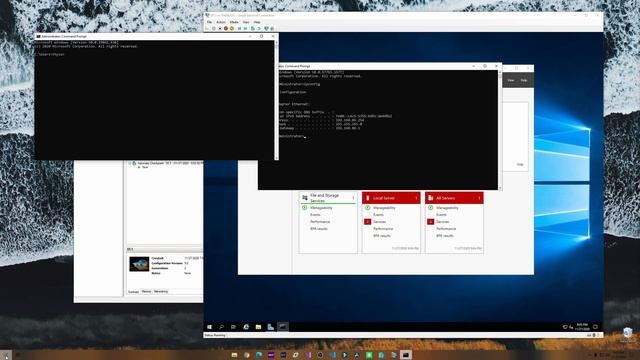Click File and Storage Services tile header
The image size is (640, 360).
[x=328, y=198]
